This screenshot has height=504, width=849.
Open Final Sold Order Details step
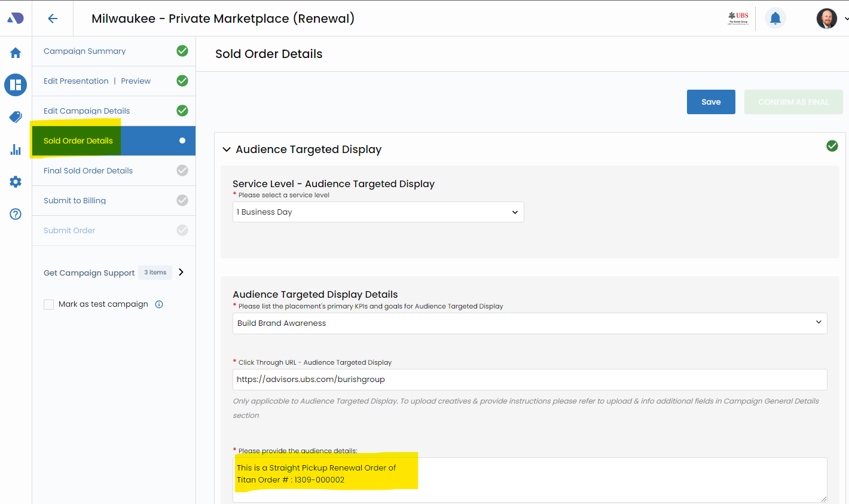(88, 171)
